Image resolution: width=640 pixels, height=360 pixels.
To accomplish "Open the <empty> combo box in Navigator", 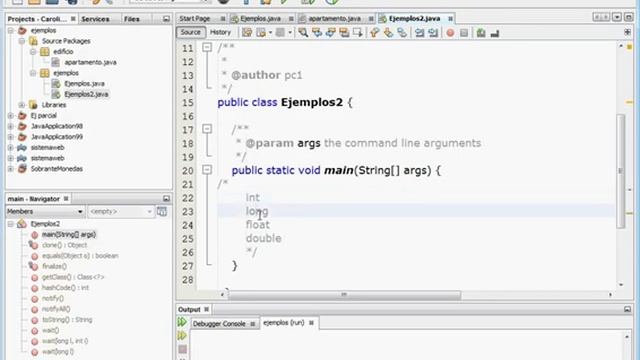I will pyautogui.click(x=121, y=211).
